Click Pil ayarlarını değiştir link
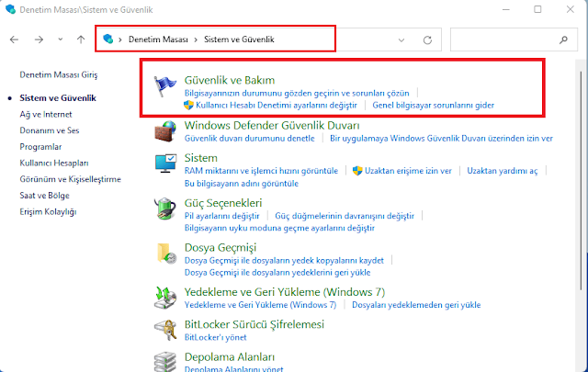The width and height of the screenshot is (588, 372). [x=221, y=216]
